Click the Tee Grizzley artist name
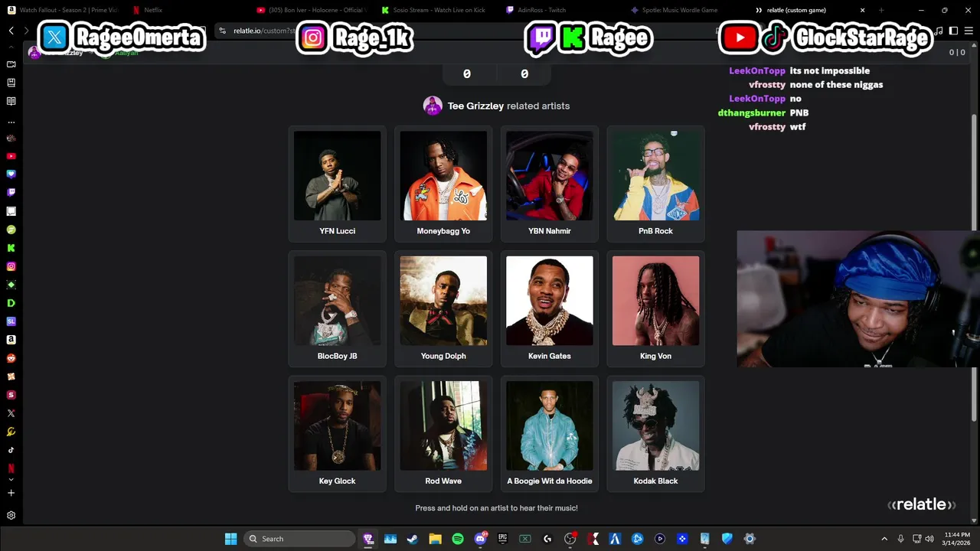The width and height of the screenshot is (980, 551). click(475, 106)
